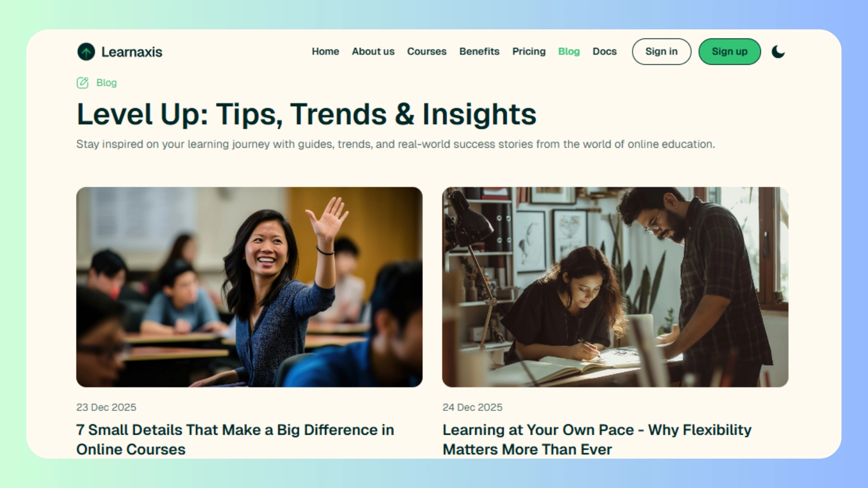868x488 pixels.
Task: Toggle dark mode with the moon icon
Action: 778,52
